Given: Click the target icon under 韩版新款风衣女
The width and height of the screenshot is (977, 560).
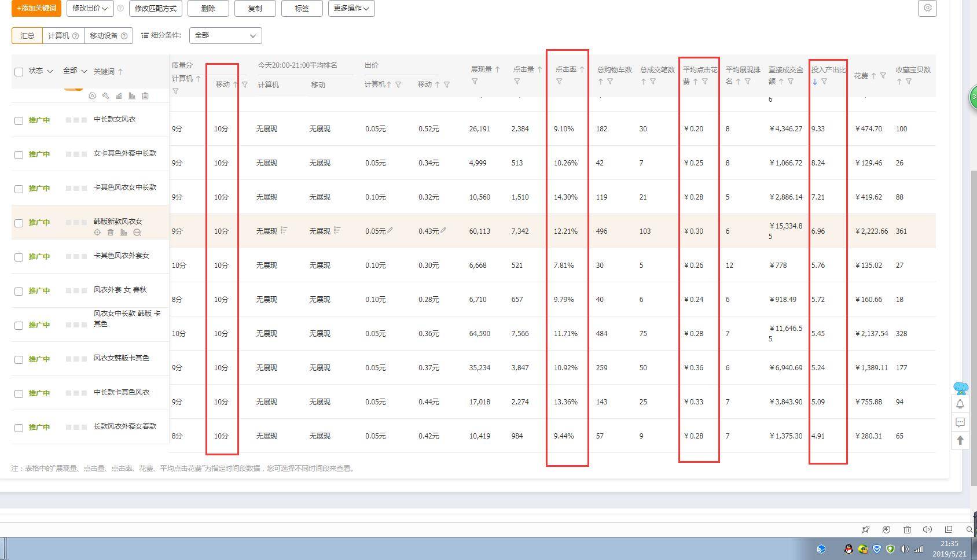Looking at the screenshot, I should [x=97, y=233].
